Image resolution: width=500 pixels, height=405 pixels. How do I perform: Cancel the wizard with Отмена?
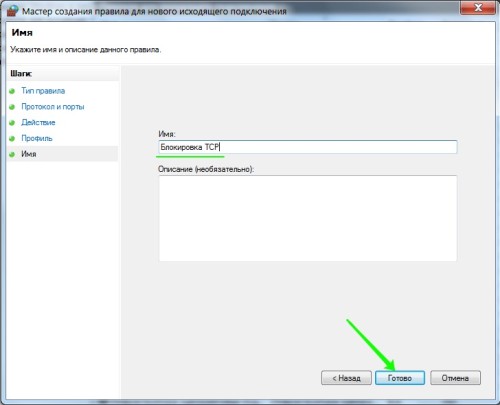point(455,378)
